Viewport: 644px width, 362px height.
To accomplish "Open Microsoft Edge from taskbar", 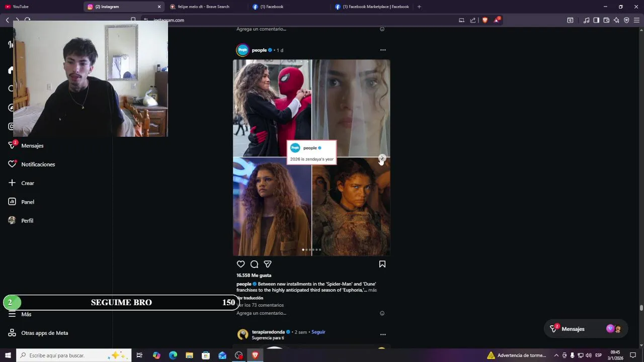I will tap(173, 355).
